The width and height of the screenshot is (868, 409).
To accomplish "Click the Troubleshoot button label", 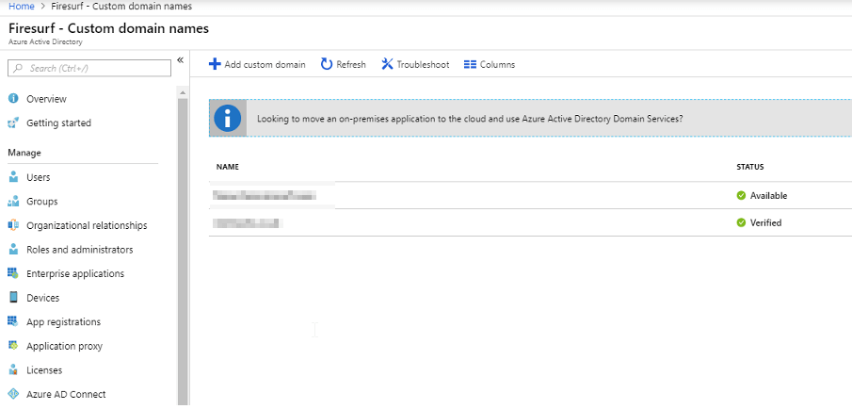I will click(x=423, y=65).
